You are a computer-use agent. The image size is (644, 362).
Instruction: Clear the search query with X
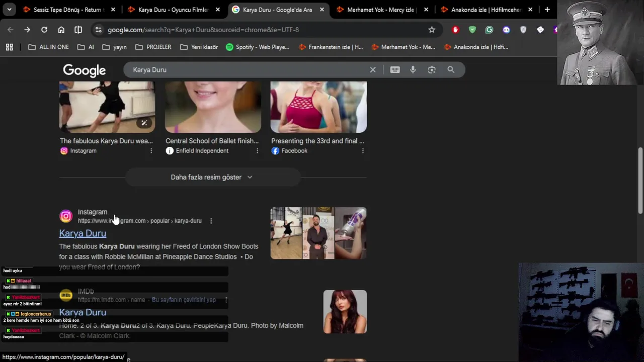tap(373, 70)
